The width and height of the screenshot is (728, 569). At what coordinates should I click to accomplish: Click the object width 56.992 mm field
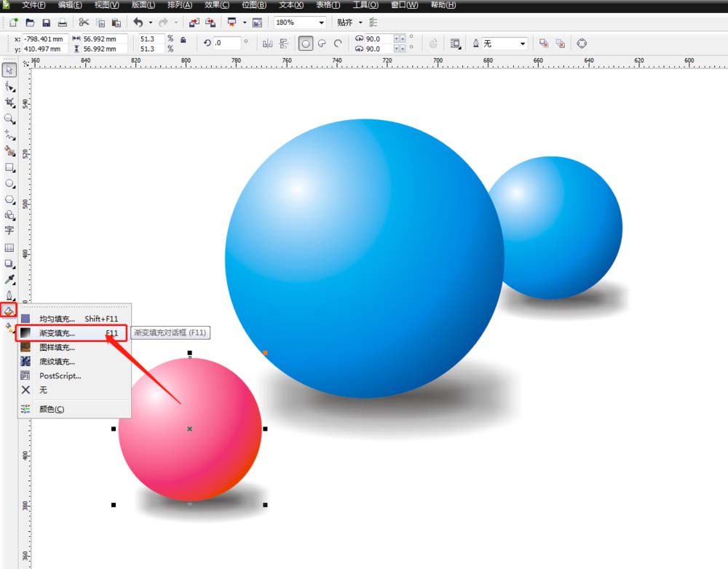[104, 39]
